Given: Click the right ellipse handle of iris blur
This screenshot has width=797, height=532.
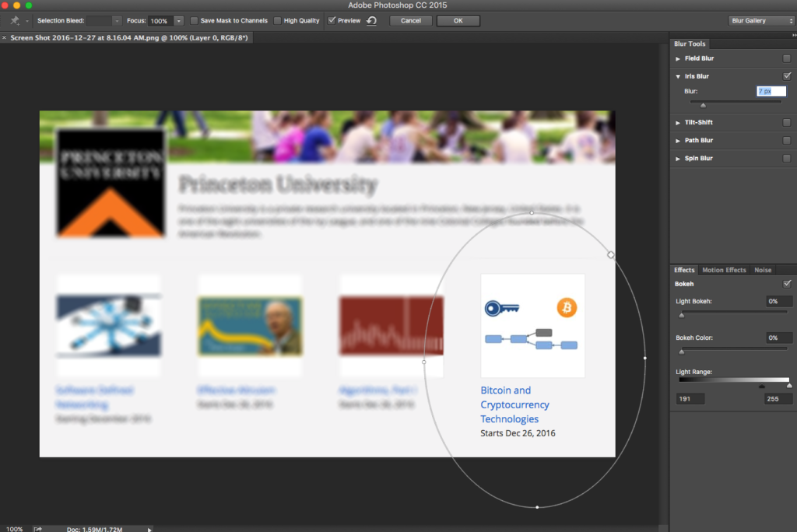Looking at the screenshot, I should pyautogui.click(x=645, y=359).
